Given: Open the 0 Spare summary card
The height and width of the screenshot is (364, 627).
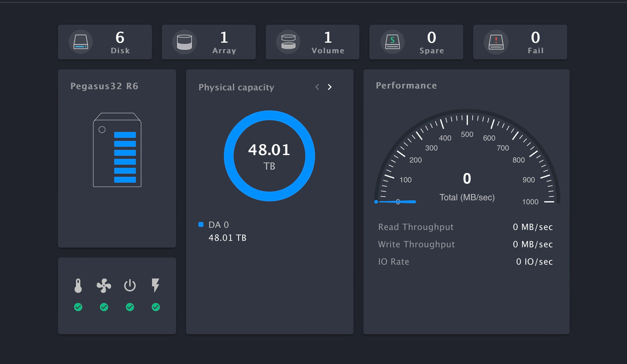Looking at the screenshot, I should click(x=416, y=42).
